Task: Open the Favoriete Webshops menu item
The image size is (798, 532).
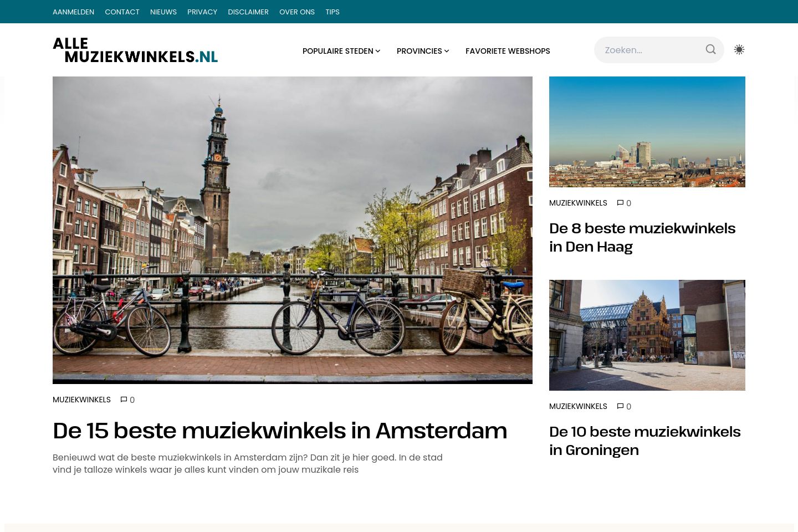Action: tap(508, 51)
